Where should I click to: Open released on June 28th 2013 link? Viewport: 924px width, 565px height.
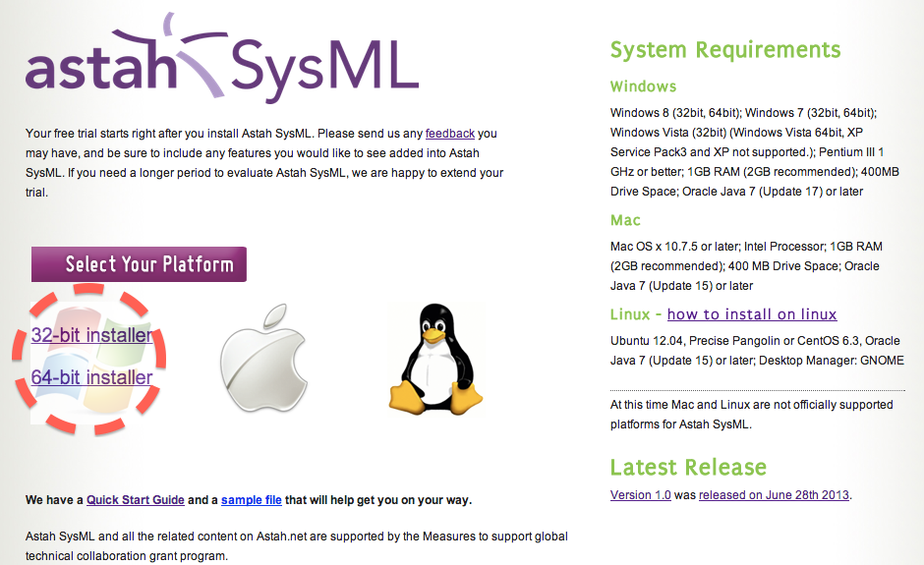[x=774, y=494]
